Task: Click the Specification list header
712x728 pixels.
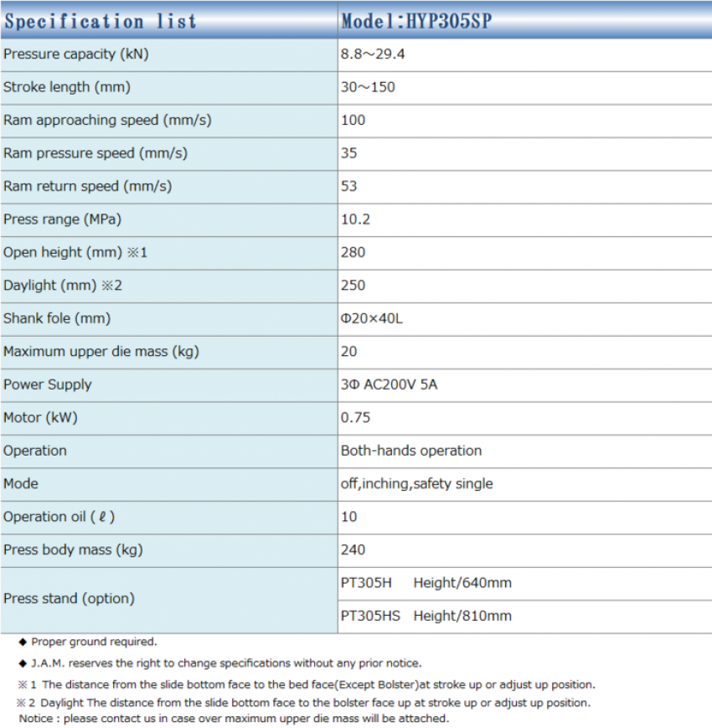Action: (x=101, y=21)
